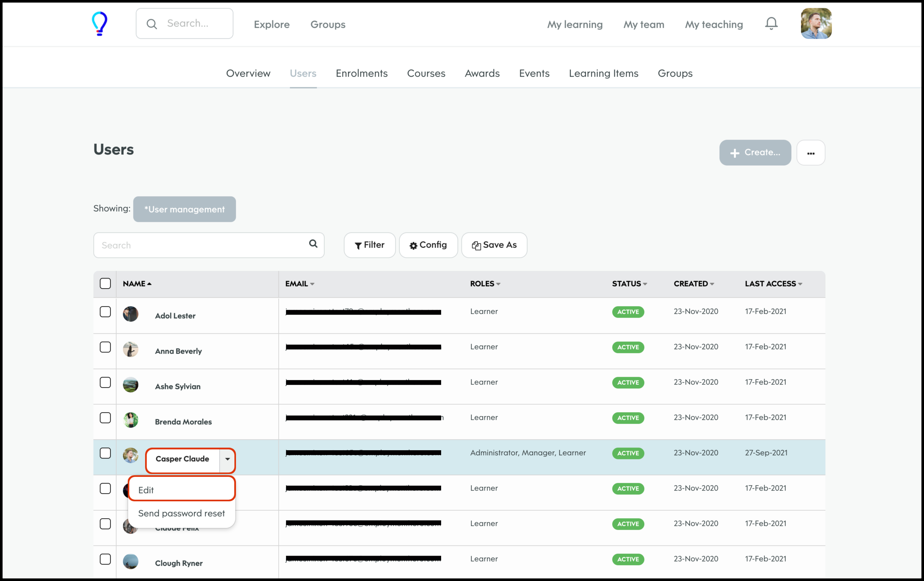Image resolution: width=924 pixels, height=581 pixels.
Task: Open the three-dots more options button
Action: tap(810, 153)
